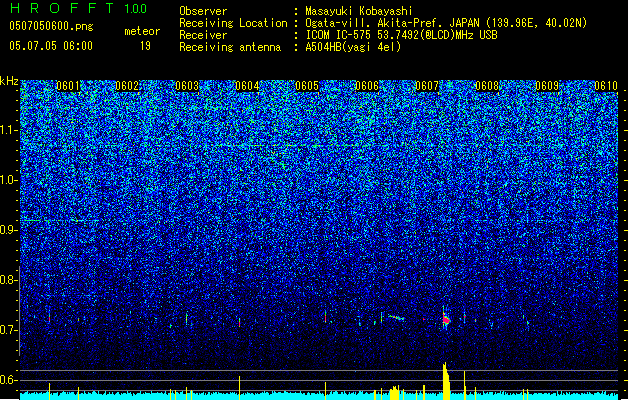Click the Receiving antenna label

pyautogui.click(x=230, y=47)
